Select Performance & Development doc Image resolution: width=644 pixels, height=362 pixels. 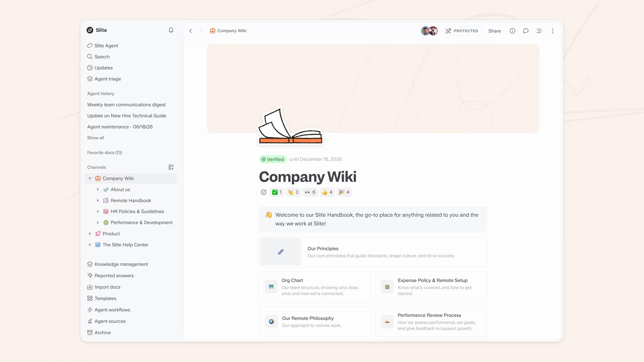click(142, 222)
